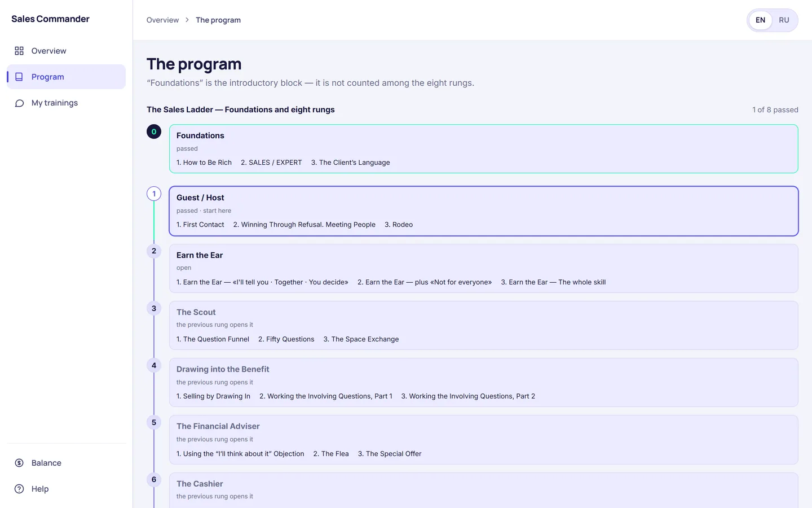The image size is (812, 508).
Task: Open the Help page
Action: click(x=67, y=489)
